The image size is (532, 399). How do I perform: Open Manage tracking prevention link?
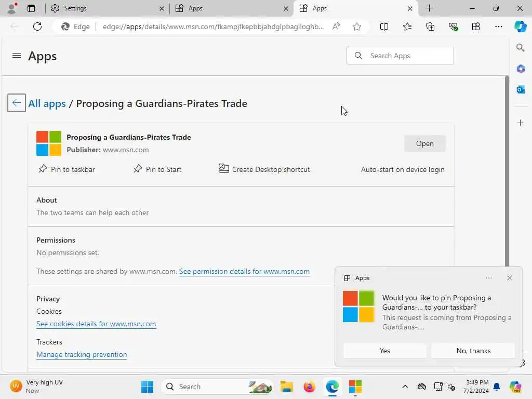(x=82, y=354)
